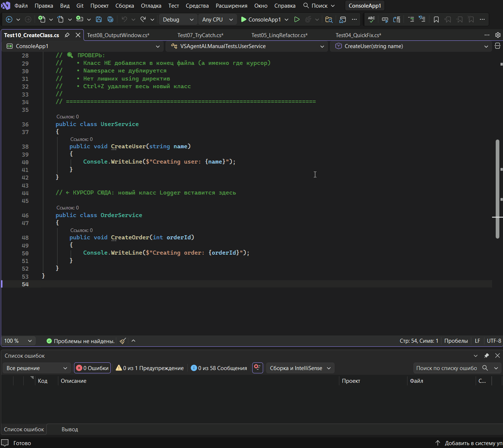
Task: Click the code cleanup broom icon
Action: coord(123,341)
